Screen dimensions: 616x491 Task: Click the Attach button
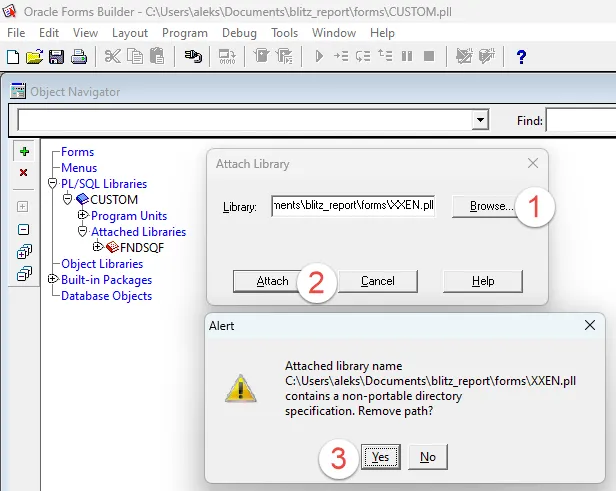[x=268, y=281]
